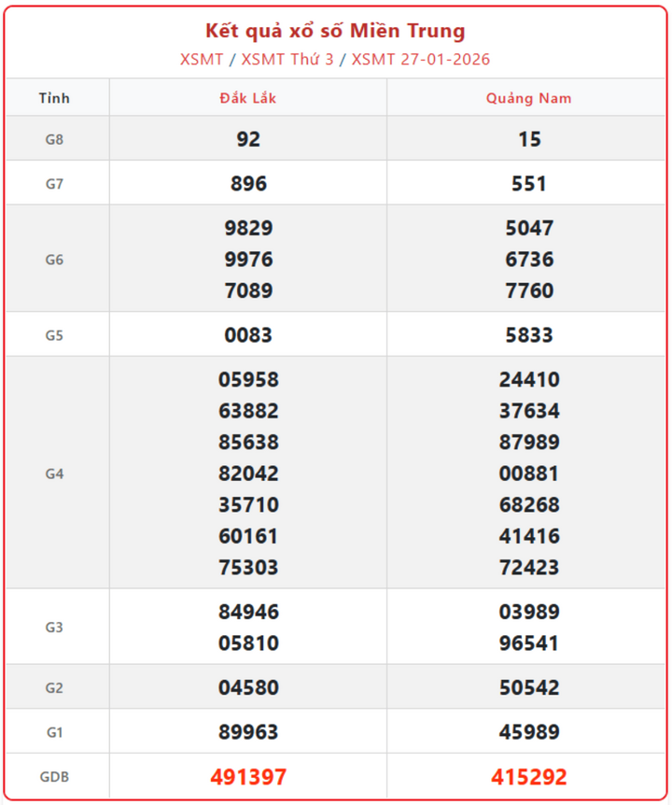Open the Quảng Nam province header link
Viewport: 672px width, 805px height.
pyautogui.click(x=528, y=98)
